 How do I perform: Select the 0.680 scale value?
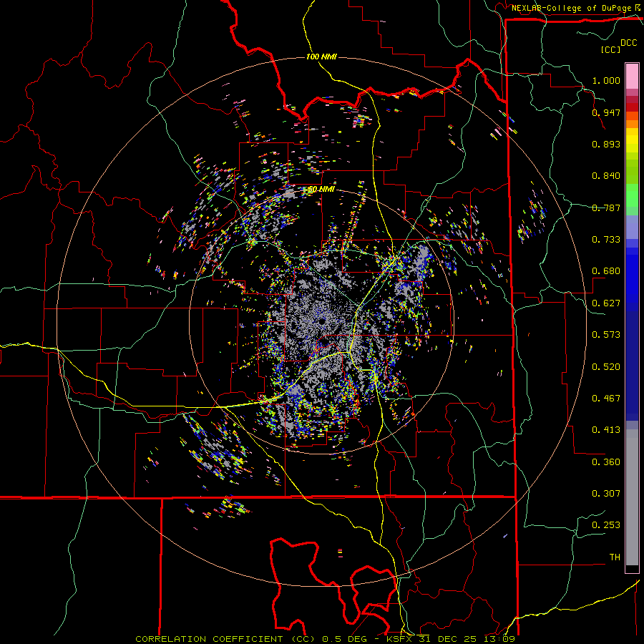(606, 271)
